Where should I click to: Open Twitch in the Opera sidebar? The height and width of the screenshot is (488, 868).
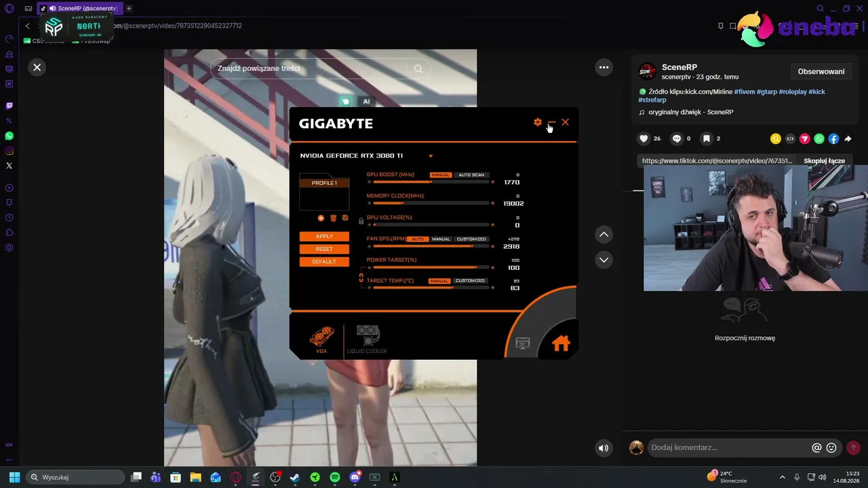point(9,106)
